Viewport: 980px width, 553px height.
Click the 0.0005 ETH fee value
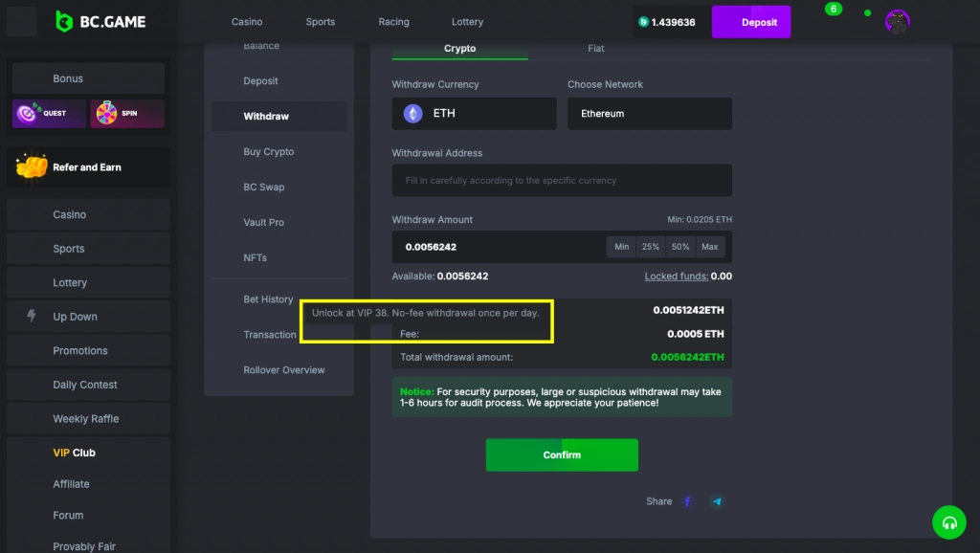pos(696,334)
